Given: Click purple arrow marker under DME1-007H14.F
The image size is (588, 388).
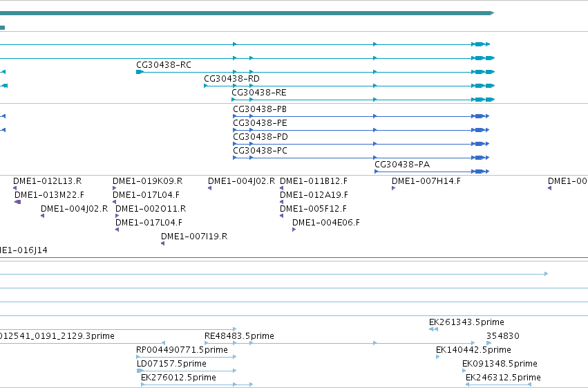Looking at the screenshot, I should (393, 188).
